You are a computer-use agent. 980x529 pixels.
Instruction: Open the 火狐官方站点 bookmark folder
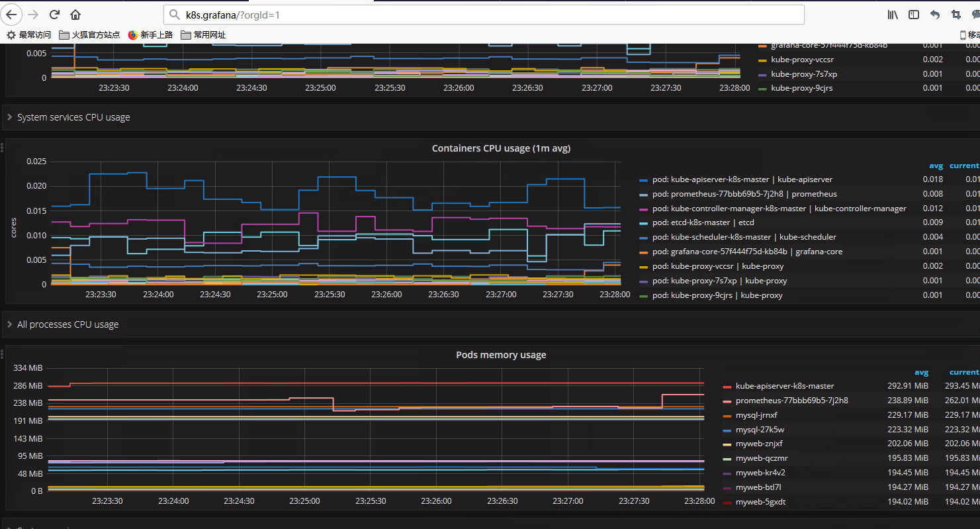89,35
